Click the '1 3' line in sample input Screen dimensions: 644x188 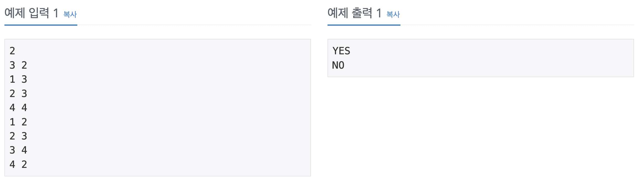[x=19, y=79]
